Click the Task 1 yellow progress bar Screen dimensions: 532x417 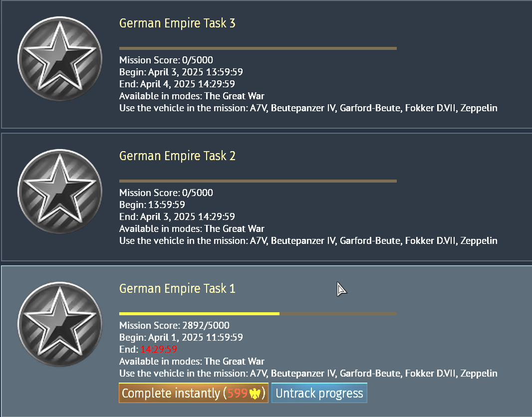[200, 314]
